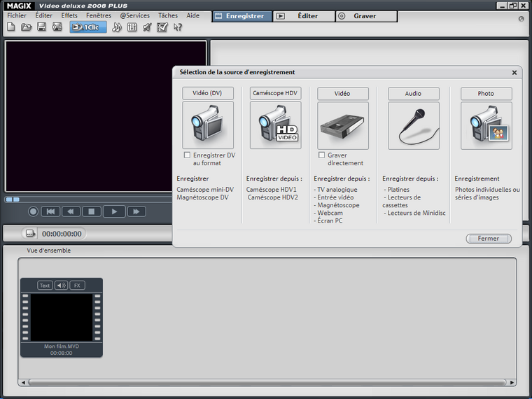Click the Vidéo label button
This screenshot has width=532, height=399.
pos(343,94)
